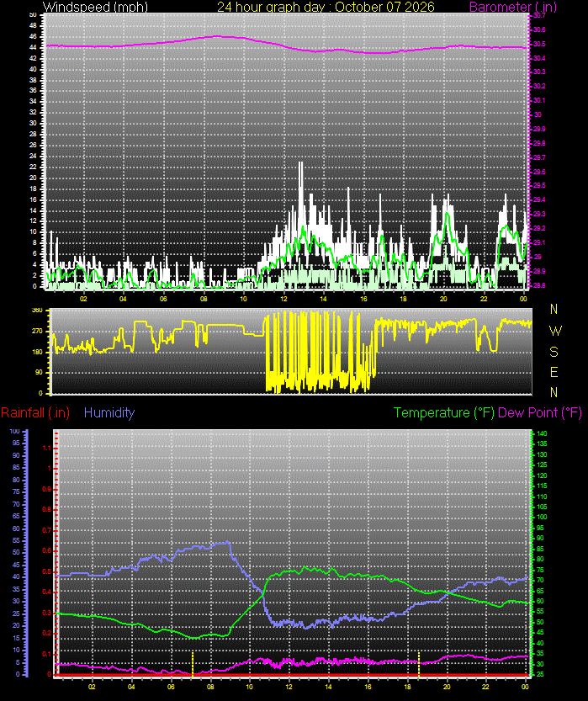
Task: Click the 30.7 barometer axis value
Action: 539,15
